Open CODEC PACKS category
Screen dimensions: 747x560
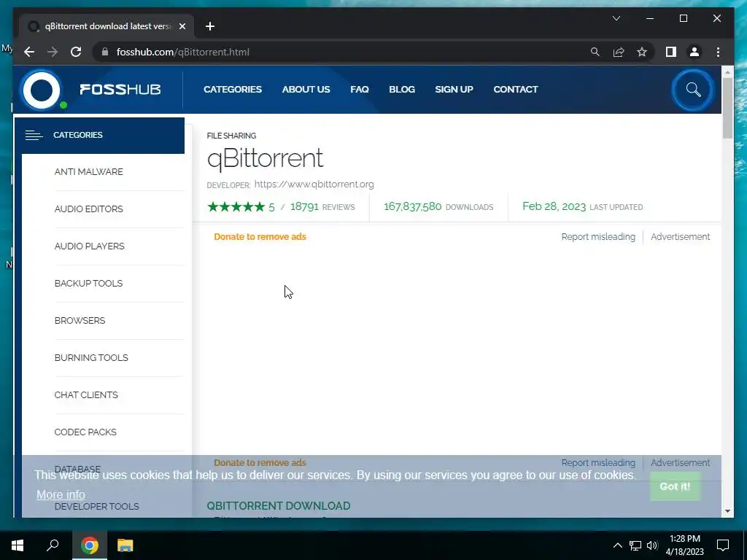[x=85, y=432]
